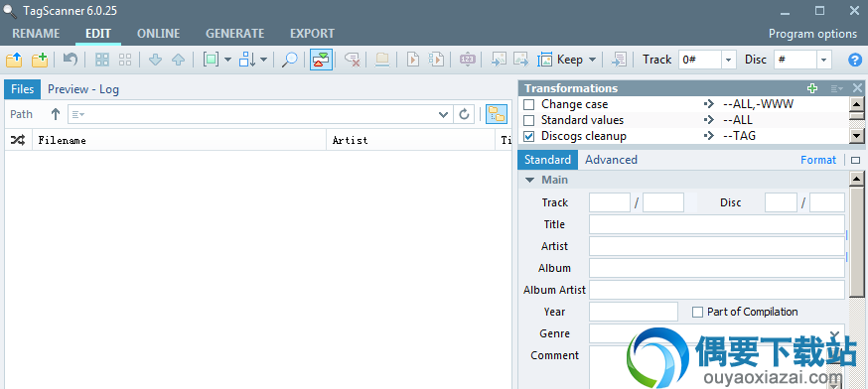Click the export cover image icon
Image resolution: width=868 pixels, height=389 pixels.
click(521, 60)
